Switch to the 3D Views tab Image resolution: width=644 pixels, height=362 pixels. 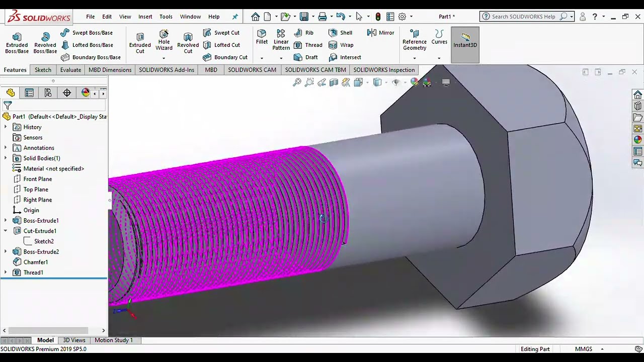point(74,340)
